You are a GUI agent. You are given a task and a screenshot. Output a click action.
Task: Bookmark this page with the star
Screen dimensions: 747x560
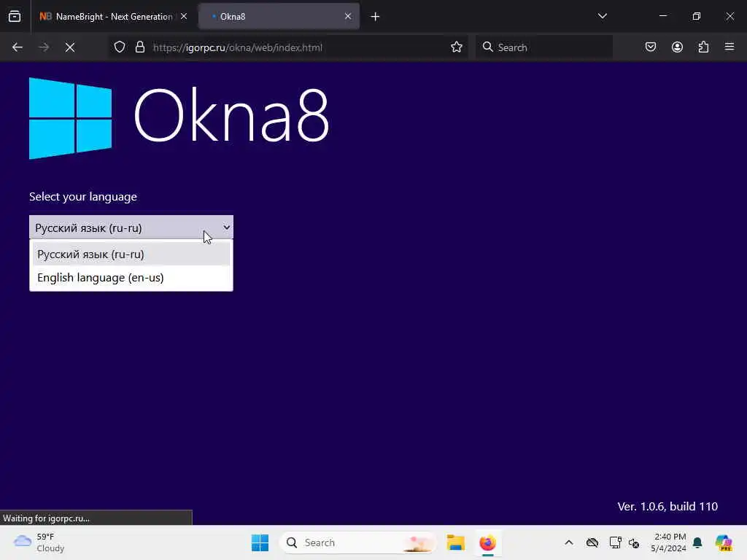[457, 47]
